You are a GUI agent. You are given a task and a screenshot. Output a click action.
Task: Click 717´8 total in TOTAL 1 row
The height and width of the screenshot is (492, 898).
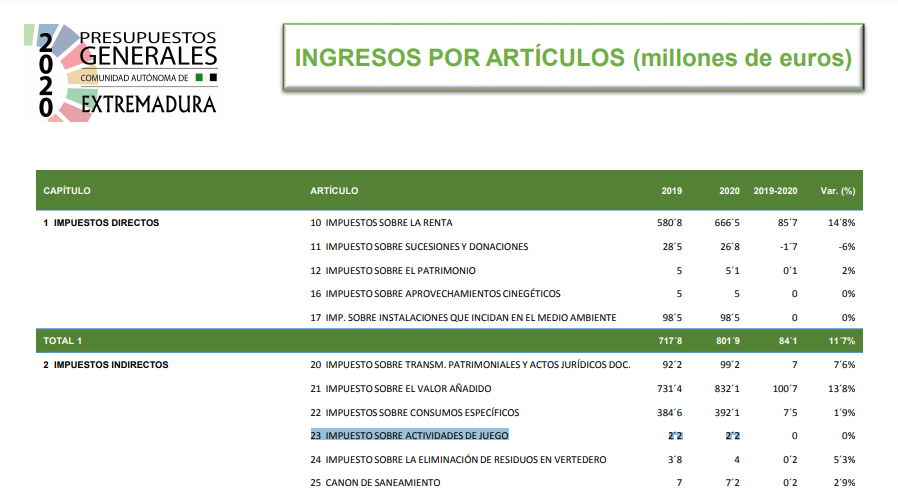click(670, 341)
